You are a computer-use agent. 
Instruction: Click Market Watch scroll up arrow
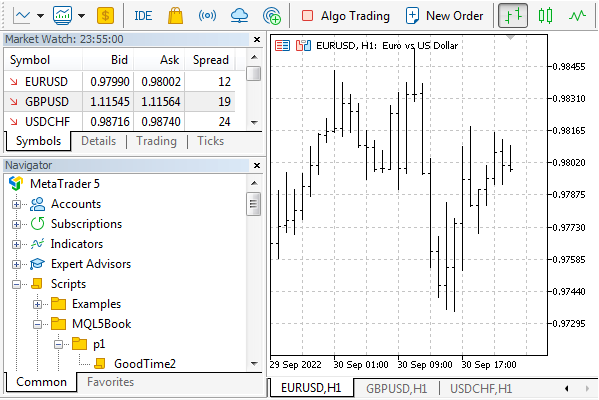pos(254,57)
